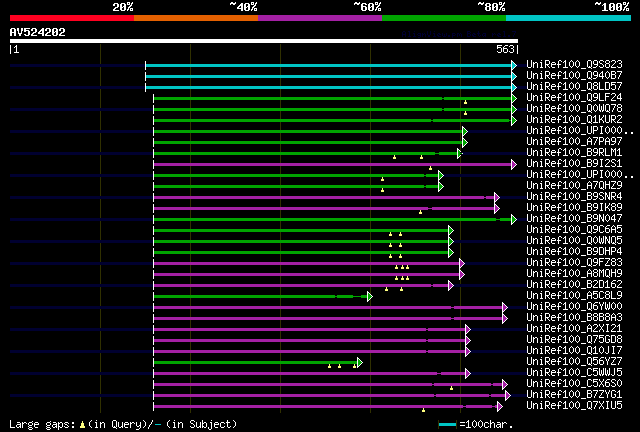The height and width of the screenshot is (432, 640).
Task: Open hit UniRef100_Q8LD57
Action: [574, 86]
